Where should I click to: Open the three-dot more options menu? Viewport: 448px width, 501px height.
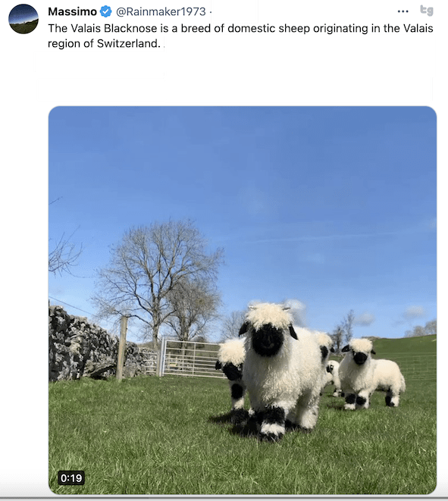click(403, 11)
